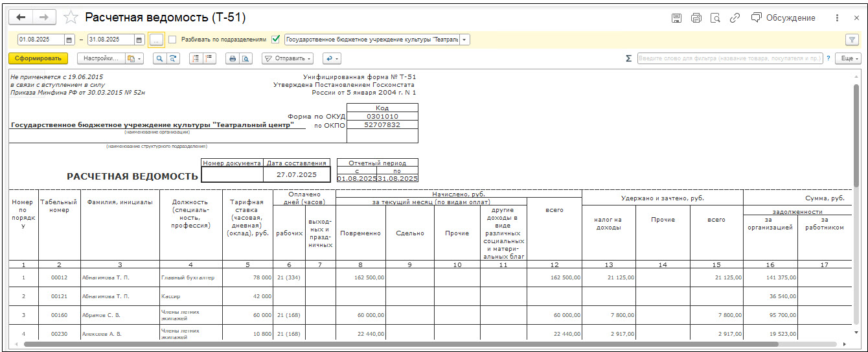Click the vertical scrollbar of the report

857,136
